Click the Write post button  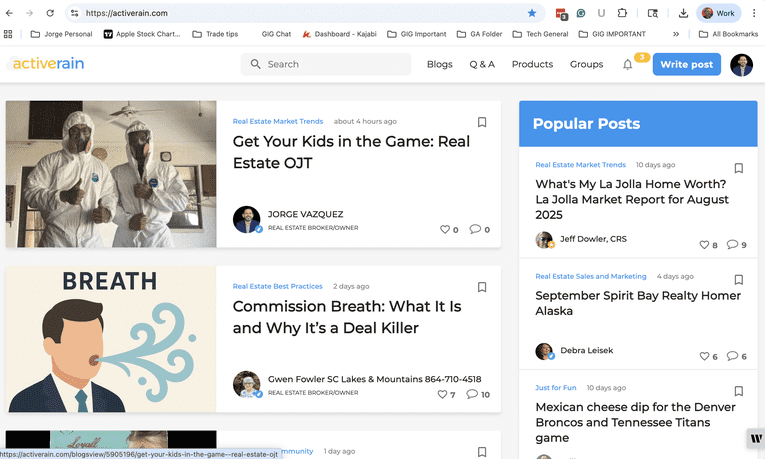[686, 64]
